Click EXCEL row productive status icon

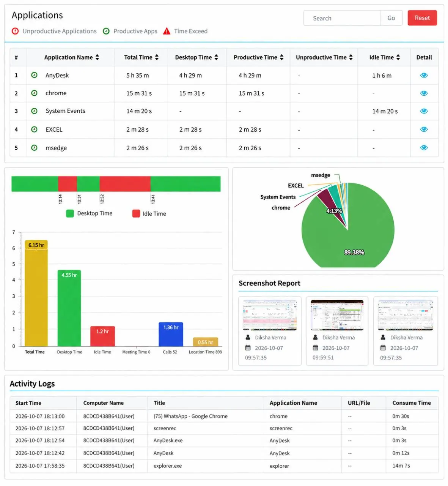point(34,129)
